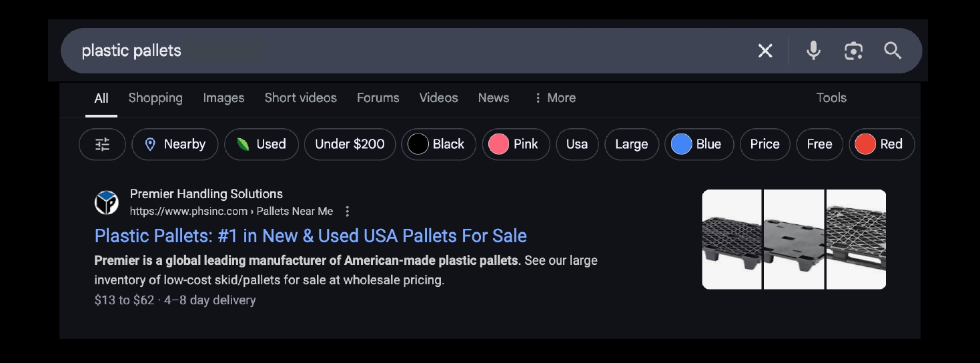
Task: Toggle the Nearby location filter chip
Action: click(175, 144)
